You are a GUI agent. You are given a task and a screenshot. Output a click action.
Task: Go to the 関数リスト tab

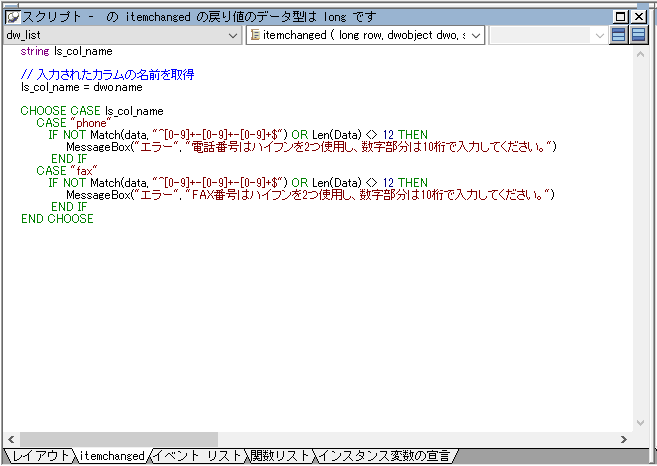280,456
